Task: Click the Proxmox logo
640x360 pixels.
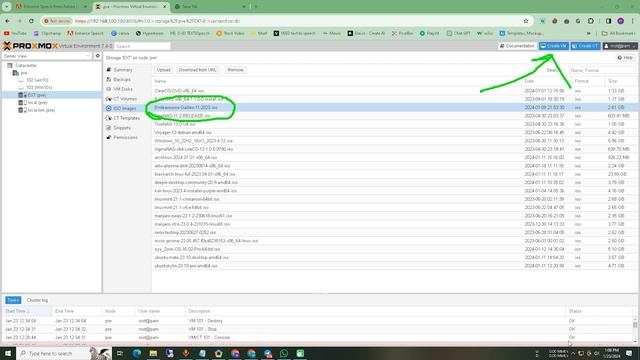Action: pyautogui.click(x=30, y=46)
